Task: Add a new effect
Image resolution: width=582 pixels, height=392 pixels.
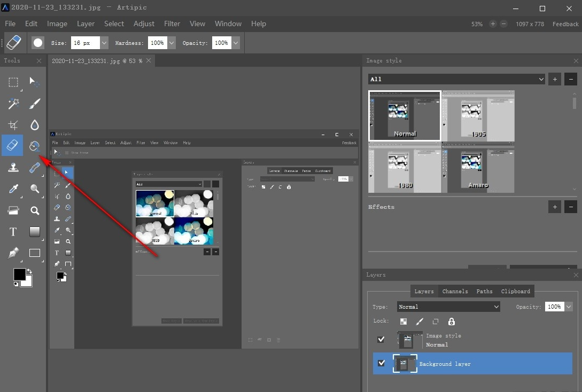Action: pyautogui.click(x=555, y=207)
